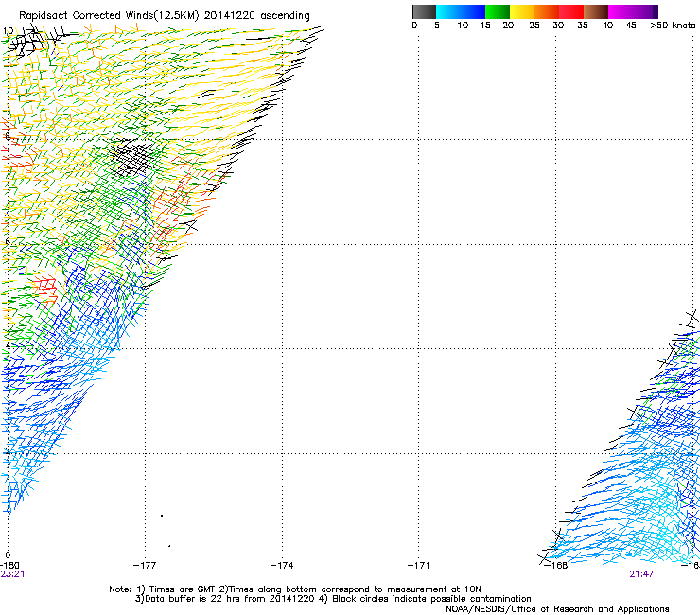Click the '>50 knots' legend label
Screen dimensions: 700x615
(x=673, y=26)
